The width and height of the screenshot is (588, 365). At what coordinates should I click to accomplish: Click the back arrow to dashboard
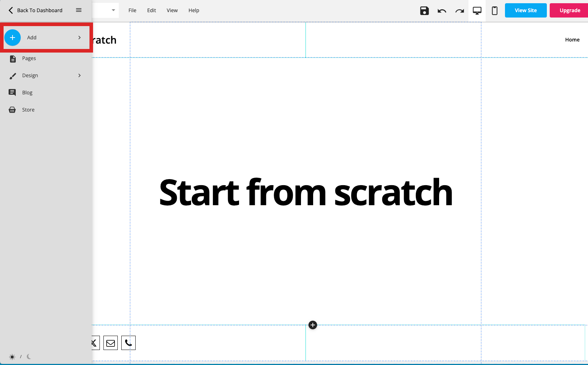tap(10, 10)
